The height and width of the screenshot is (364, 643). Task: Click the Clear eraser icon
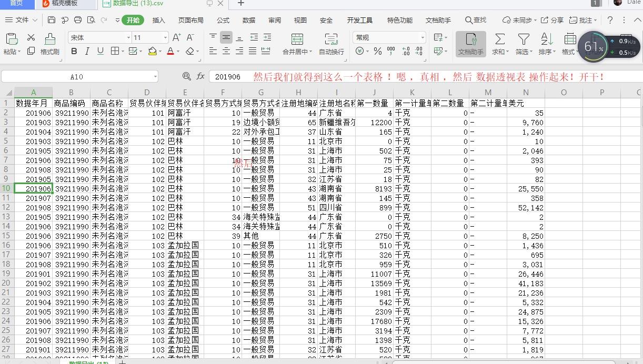190,51
